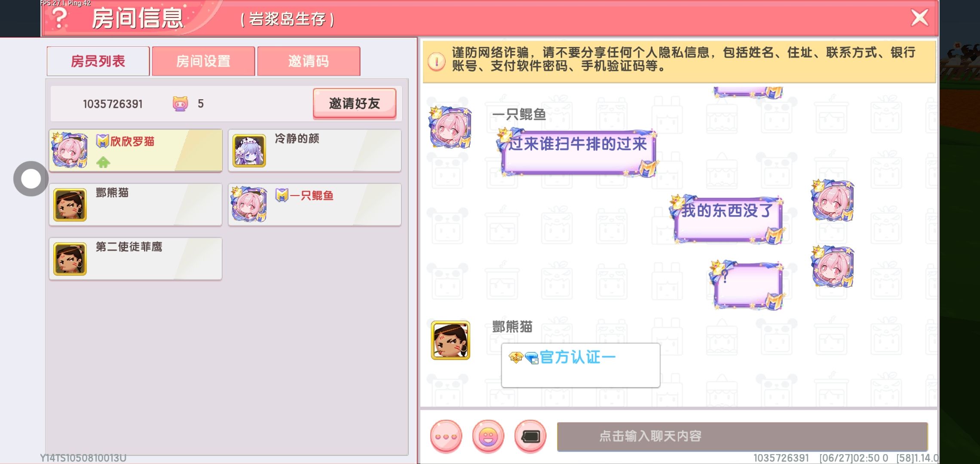Click 鄢熊猫 member avatar in list
Viewport: 980px width, 464px height.
pyautogui.click(x=70, y=205)
